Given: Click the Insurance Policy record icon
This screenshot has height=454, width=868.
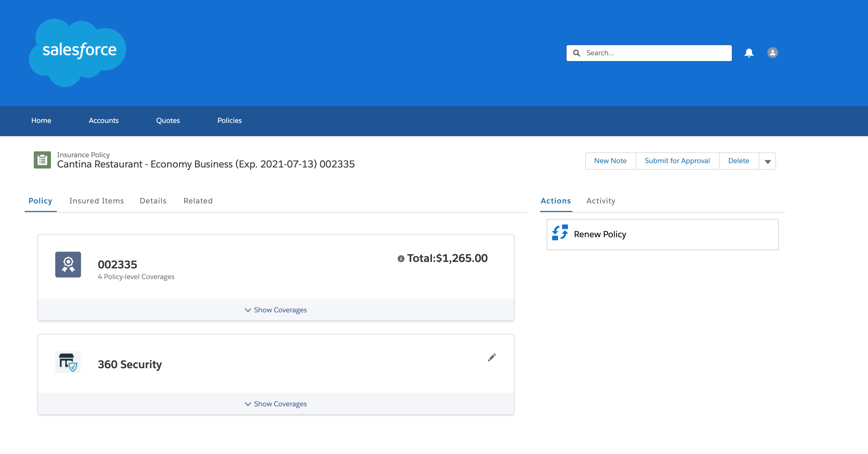Looking at the screenshot, I should 42,160.
